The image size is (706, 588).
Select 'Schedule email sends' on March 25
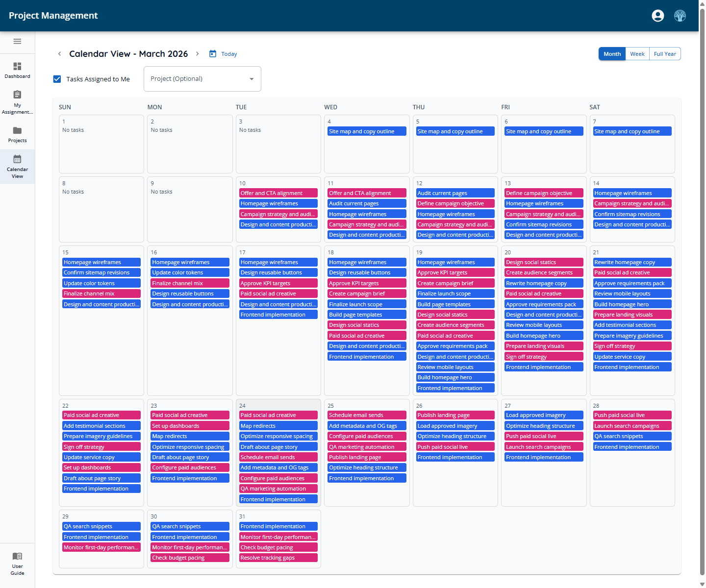point(367,415)
